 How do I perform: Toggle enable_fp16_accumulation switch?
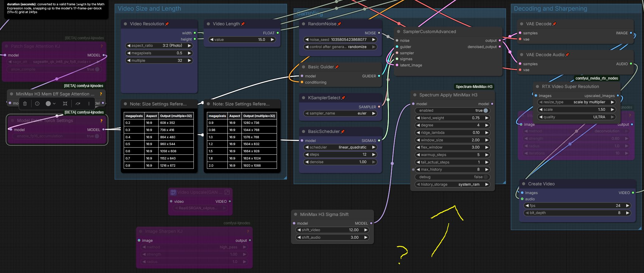[x=97, y=136]
